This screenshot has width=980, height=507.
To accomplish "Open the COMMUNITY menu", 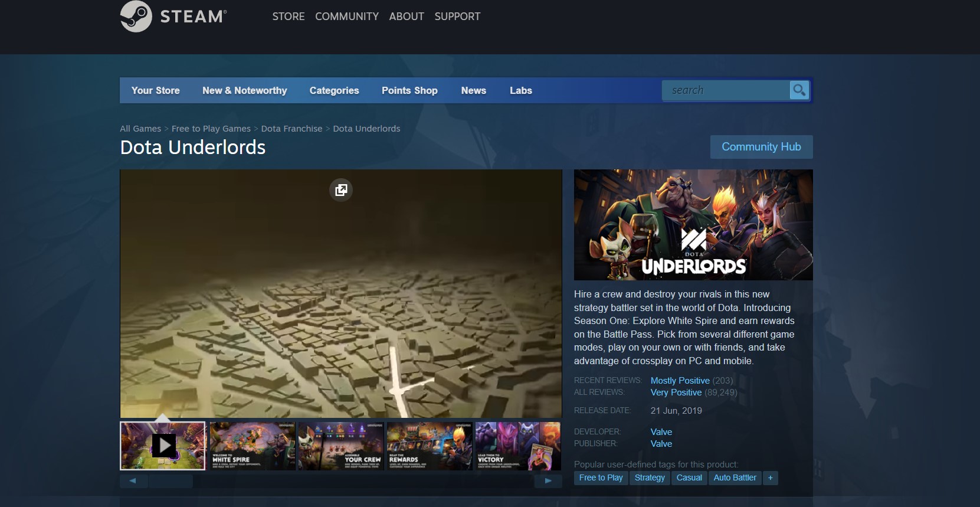I will tap(347, 17).
